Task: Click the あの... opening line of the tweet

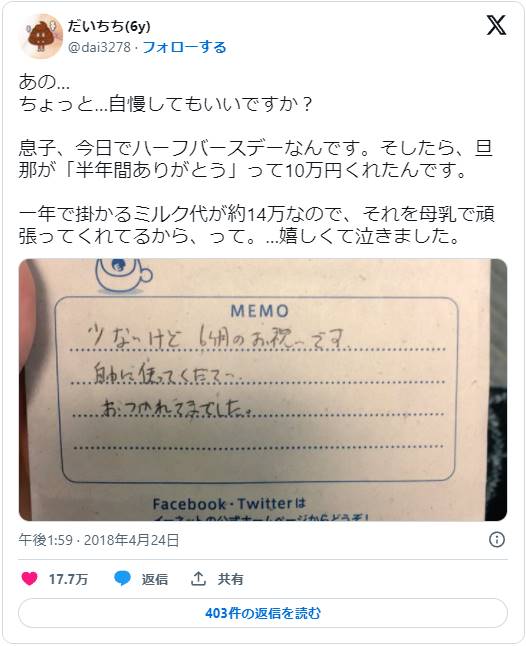Action: pyautogui.click(x=44, y=82)
